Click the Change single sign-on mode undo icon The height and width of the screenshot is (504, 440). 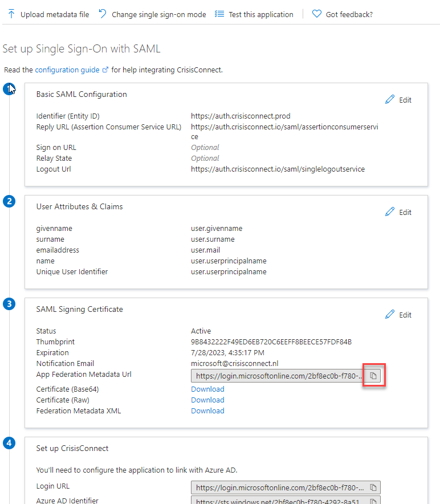click(x=103, y=14)
